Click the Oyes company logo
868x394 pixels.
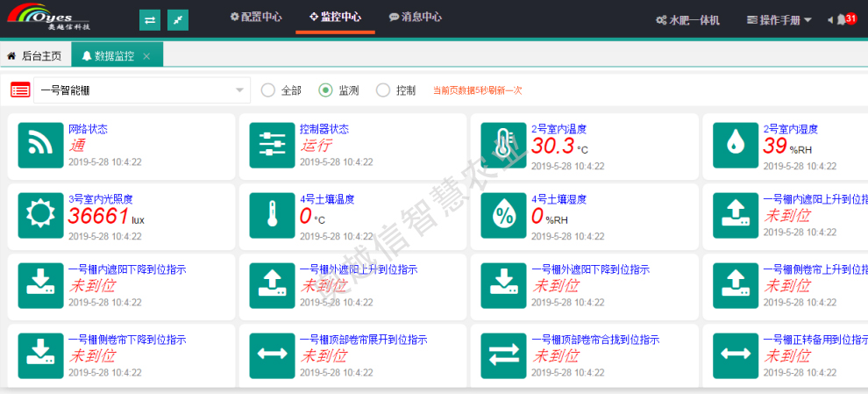click(x=48, y=17)
